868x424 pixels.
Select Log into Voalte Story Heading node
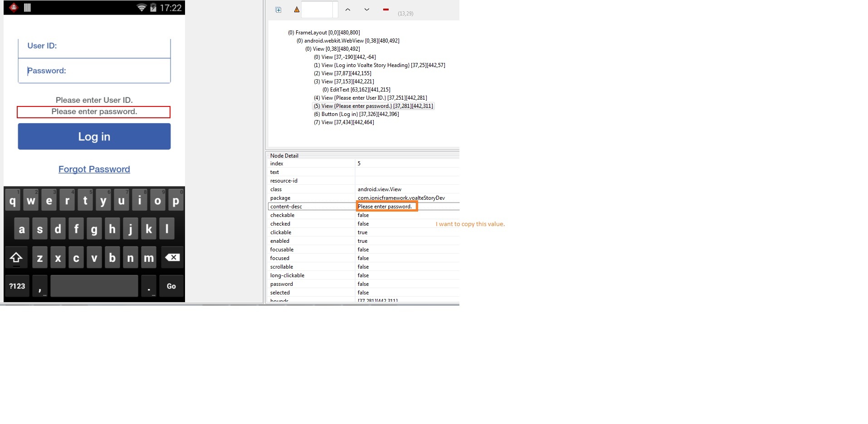point(380,65)
